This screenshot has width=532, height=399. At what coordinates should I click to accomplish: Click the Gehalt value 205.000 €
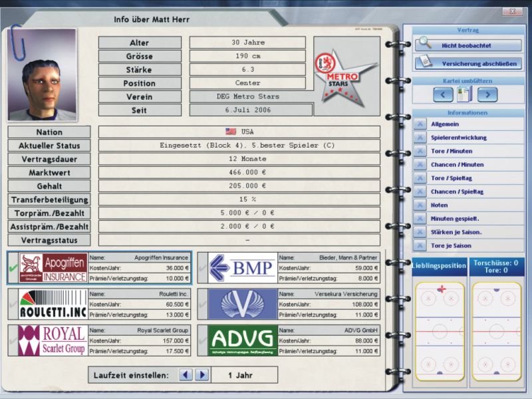pos(247,186)
